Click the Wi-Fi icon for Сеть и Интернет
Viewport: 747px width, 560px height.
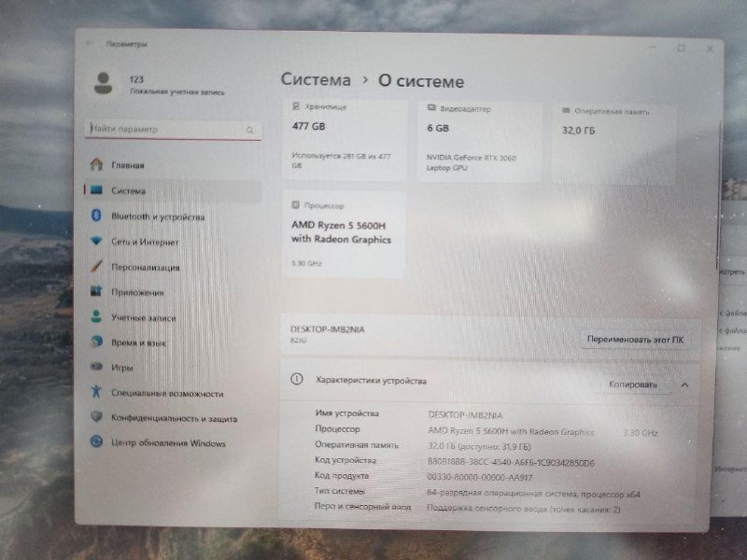96,241
